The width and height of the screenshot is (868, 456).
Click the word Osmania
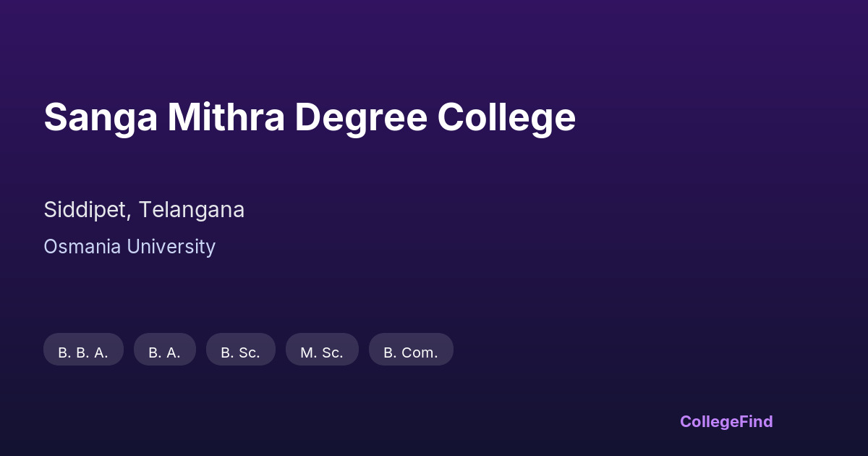(x=82, y=247)
